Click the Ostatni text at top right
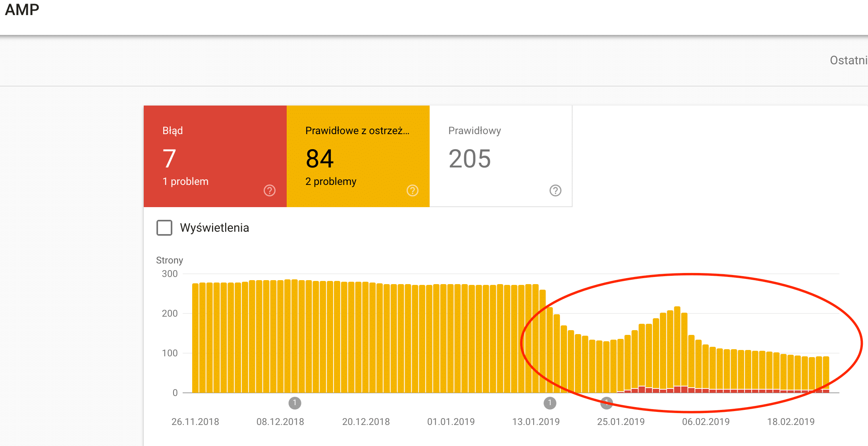This screenshot has width=868, height=446. 848,60
